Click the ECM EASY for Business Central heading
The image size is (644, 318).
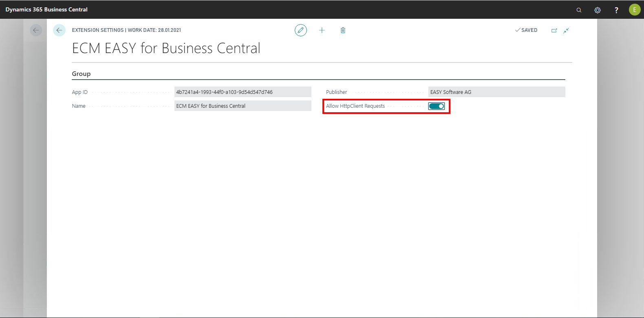[166, 48]
